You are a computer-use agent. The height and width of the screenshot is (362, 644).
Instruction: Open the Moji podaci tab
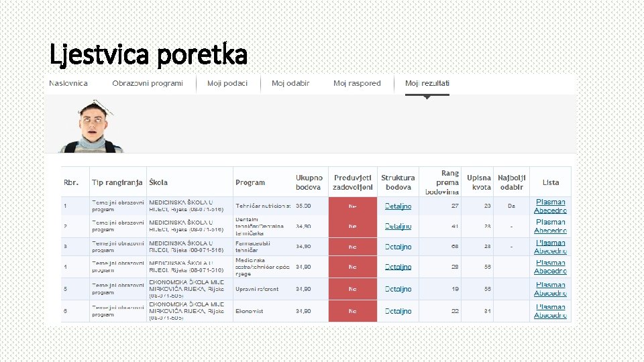point(227,83)
